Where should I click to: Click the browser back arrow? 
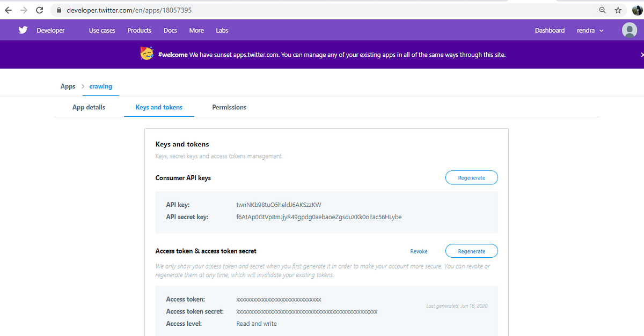pyautogui.click(x=9, y=9)
